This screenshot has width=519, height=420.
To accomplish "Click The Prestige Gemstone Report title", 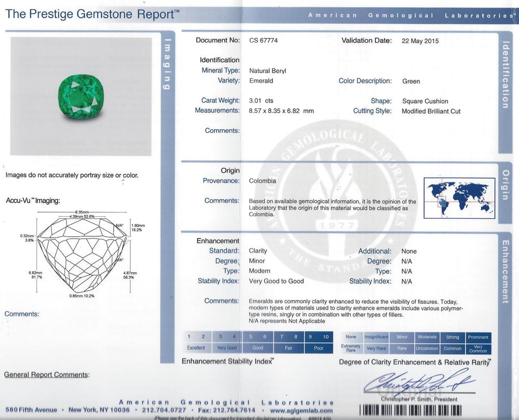I will pos(92,14).
